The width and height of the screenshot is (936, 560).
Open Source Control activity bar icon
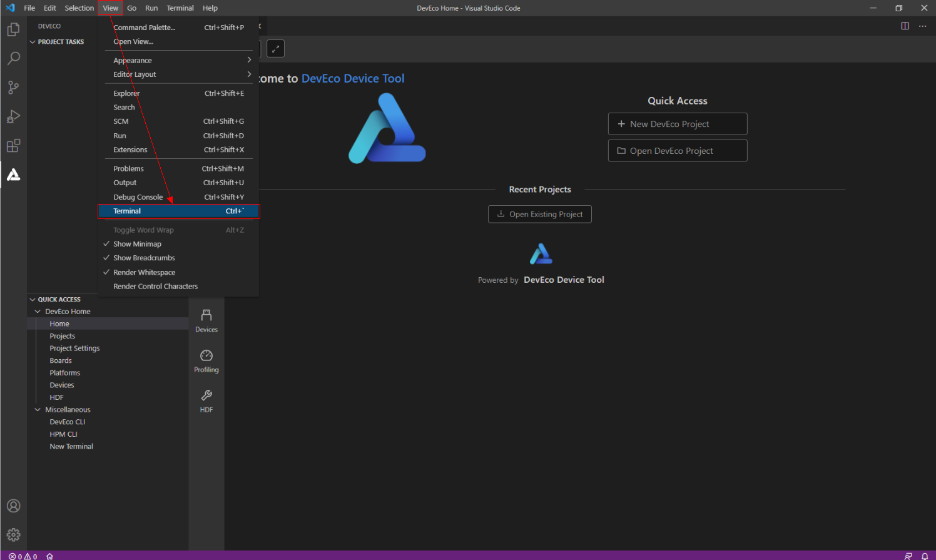pyautogui.click(x=13, y=88)
